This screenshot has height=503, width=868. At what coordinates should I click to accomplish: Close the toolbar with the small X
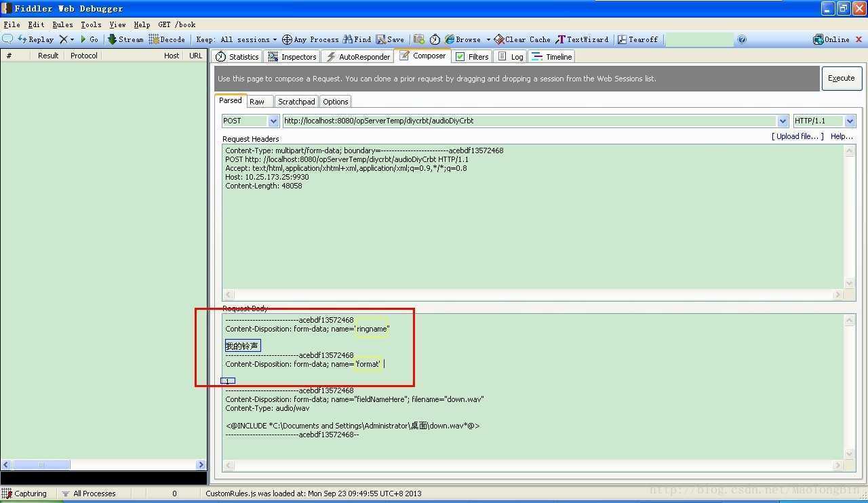click(859, 39)
